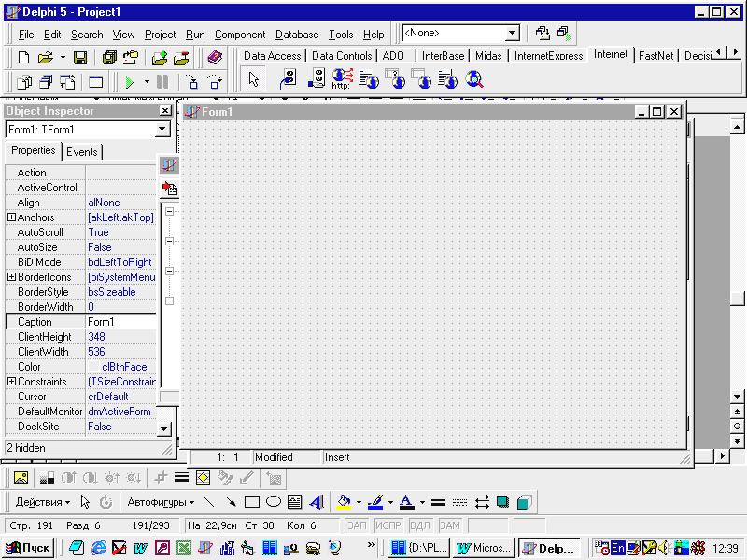Switch to the ADO palette tab
The height and width of the screenshot is (560, 747).
click(x=393, y=56)
